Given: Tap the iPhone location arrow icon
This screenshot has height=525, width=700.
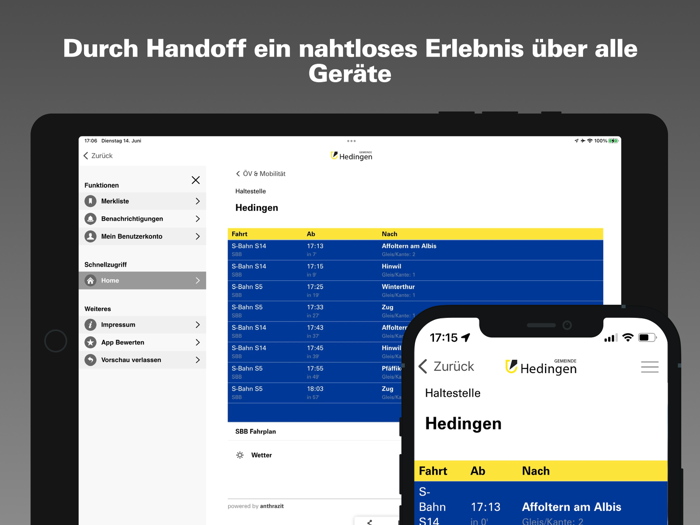Looking at the screenshot, I should 466,338.
